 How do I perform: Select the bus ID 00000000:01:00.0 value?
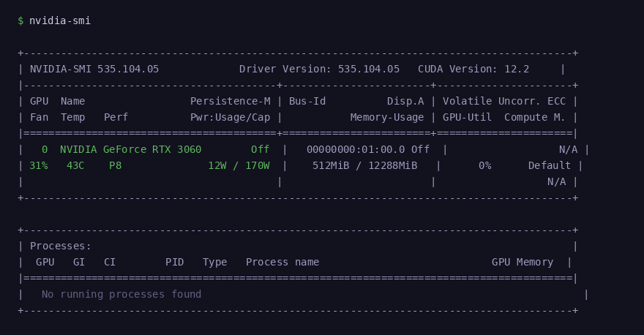click(x=356, y=149)
